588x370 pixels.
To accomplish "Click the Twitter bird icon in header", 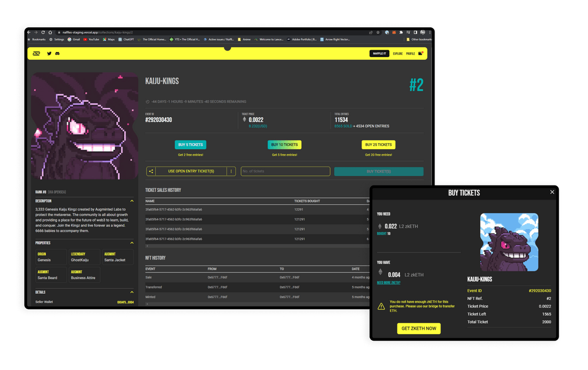I will point(50,53).
